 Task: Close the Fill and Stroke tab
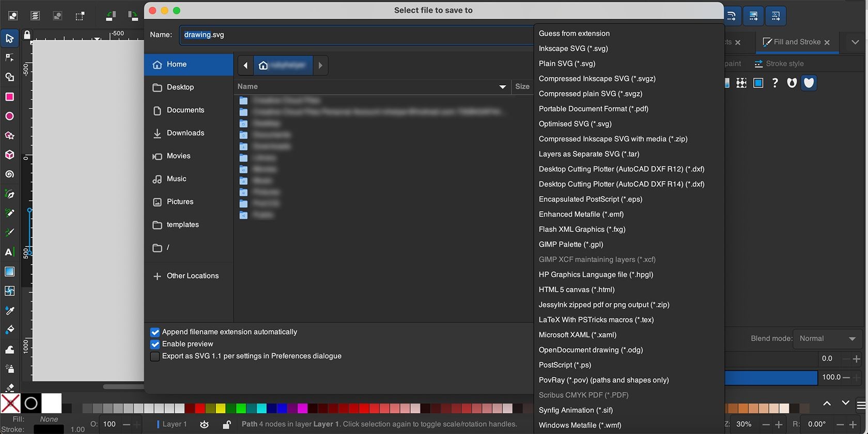point(827,42)
